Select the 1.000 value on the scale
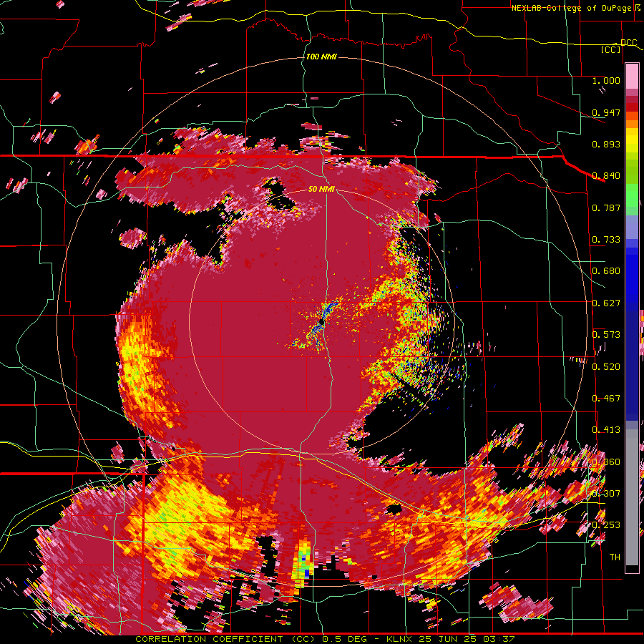The height and width of the screenshot is (644, 644). click(x=606, y=80)
